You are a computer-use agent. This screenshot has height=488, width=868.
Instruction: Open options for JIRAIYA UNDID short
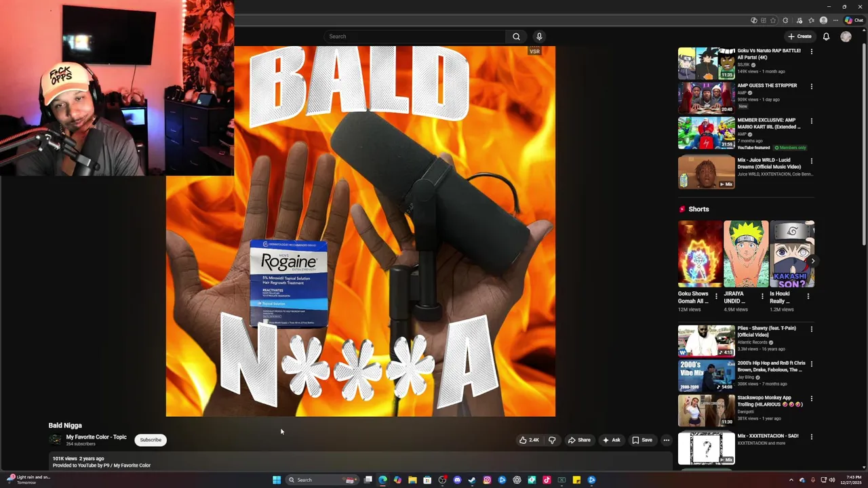[762, 296]
